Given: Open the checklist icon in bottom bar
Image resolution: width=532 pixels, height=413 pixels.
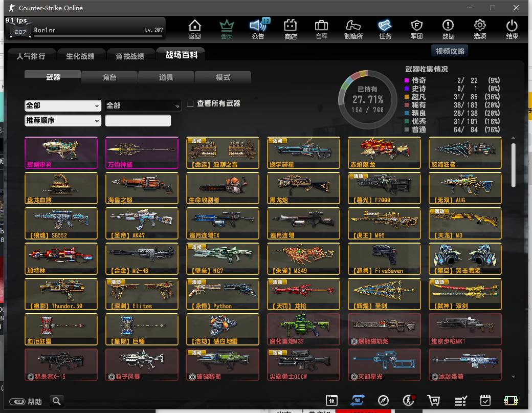Looking at the screenshot, I should [460, 401].
